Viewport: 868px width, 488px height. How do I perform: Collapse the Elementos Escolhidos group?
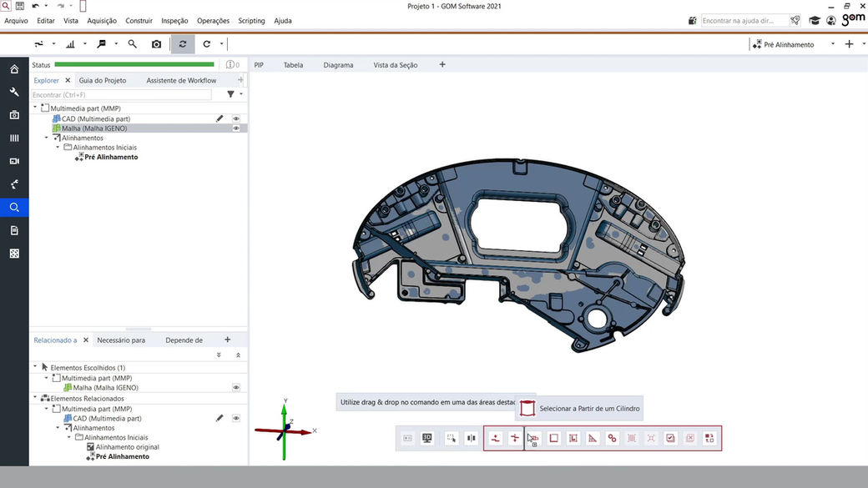point(35,367)
